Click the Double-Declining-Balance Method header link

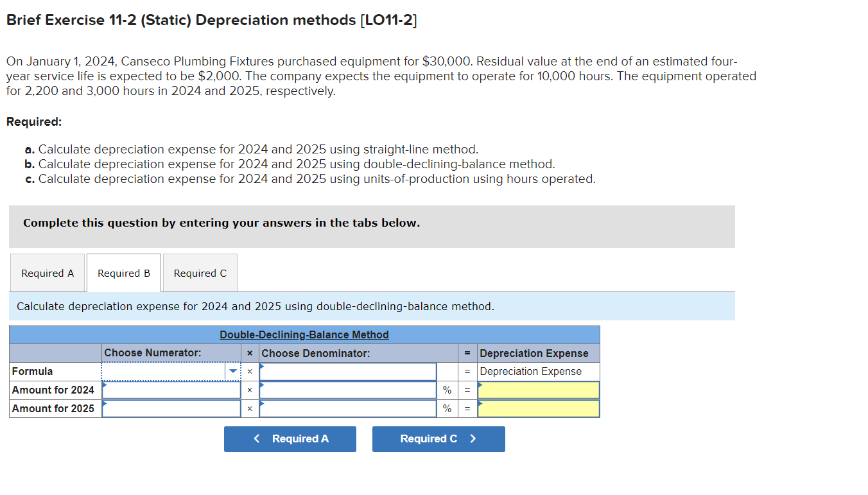point(304,334)
